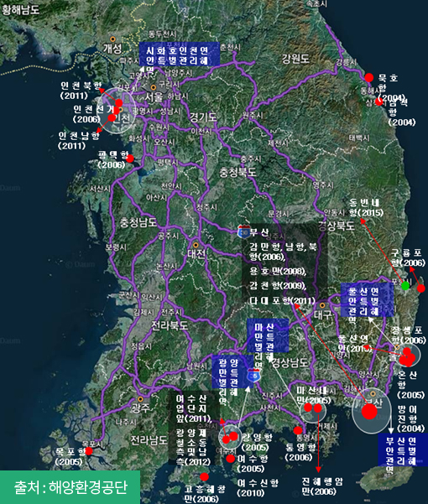The height and width of the screenshot is (504, 428).
Task: Click the 전라남도 province name
Action: pyautogui.click(x=149, y=440)
